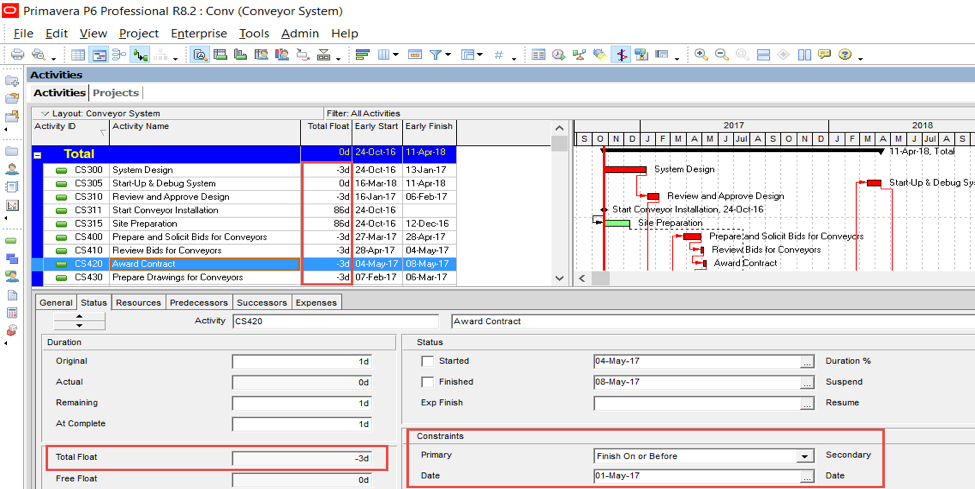Open the Admin menu
The height and width of the screenshot is (489, 975).
click(x=300, y=34)
